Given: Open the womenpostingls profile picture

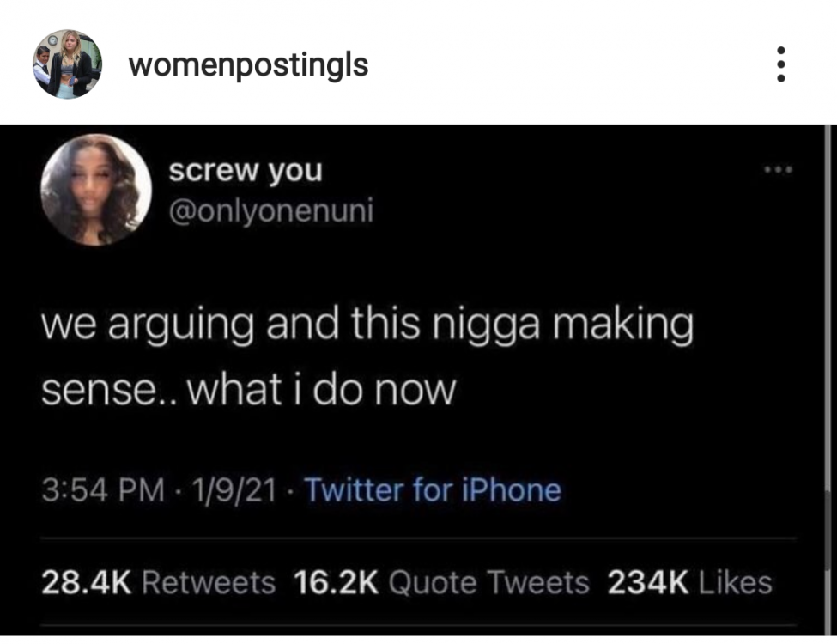Looking at the screenshot, I should pyautogui.click(x=67, y=64).
